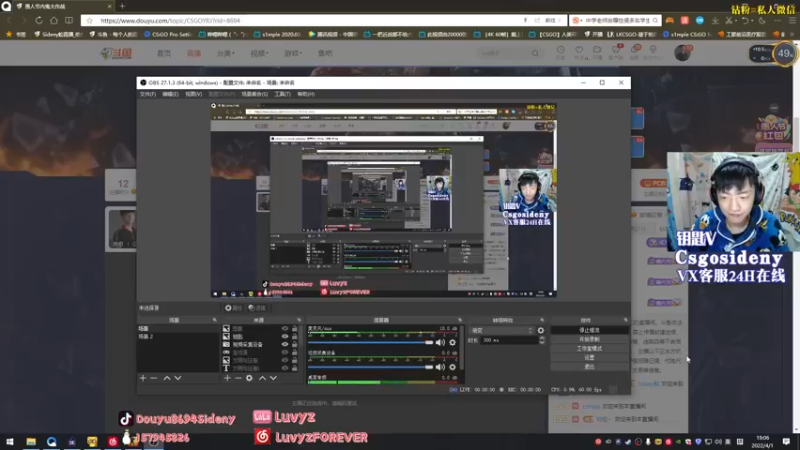Toggle visibility of the second source row
The image size is (800, 450).
[x=285, y=336]
